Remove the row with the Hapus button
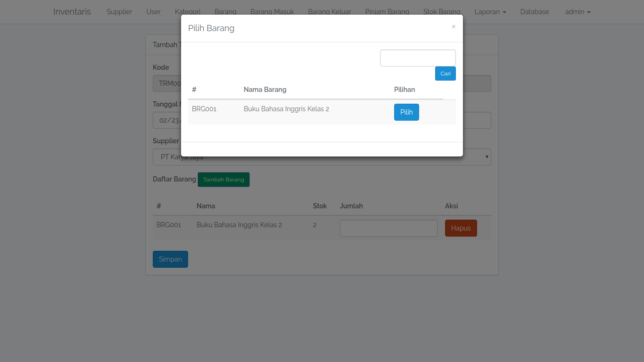644x362 pixels. (x=461, y=228)
